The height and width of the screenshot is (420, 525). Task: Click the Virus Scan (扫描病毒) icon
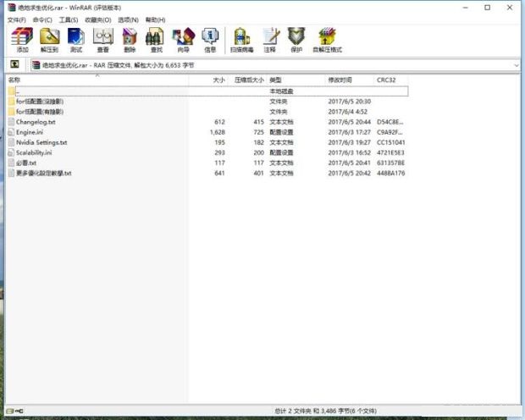coord(241,40)
